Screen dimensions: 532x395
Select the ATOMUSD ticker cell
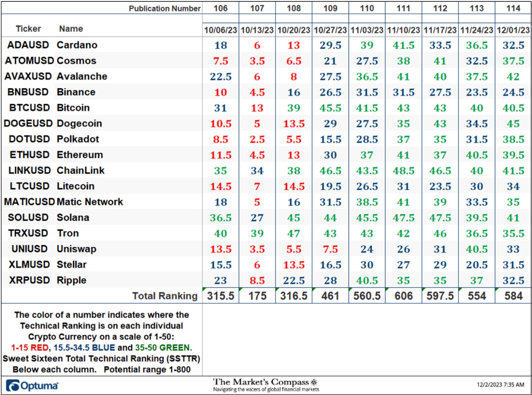pyautogui.click(x=29, y=61)
